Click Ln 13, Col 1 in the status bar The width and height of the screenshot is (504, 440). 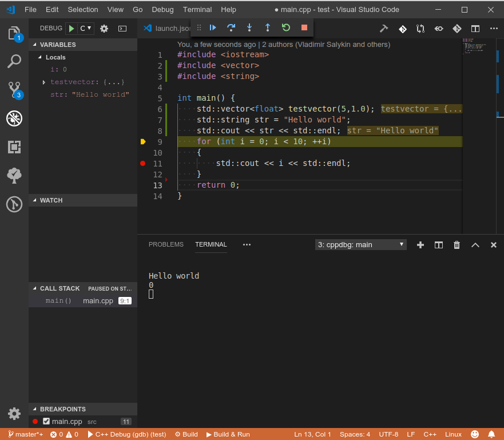(312, 434)
